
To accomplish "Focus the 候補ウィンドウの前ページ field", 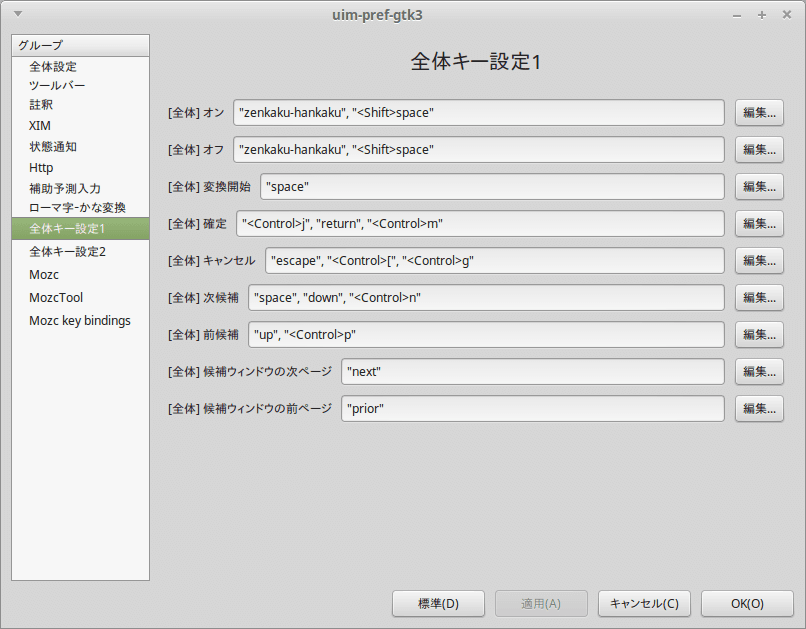I will (x=533, y=409).
